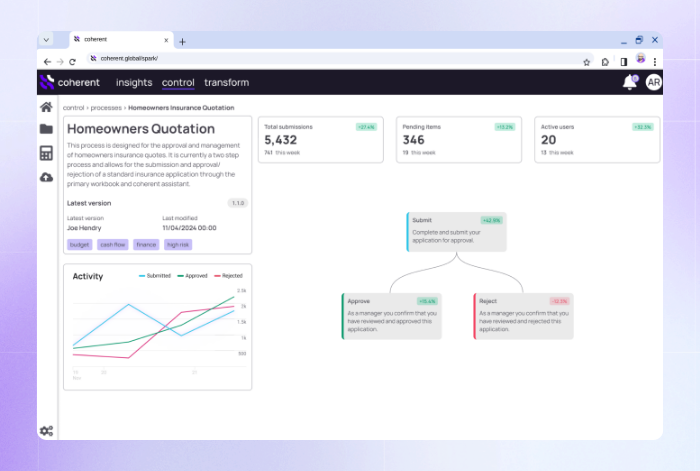Navigate to processes in the breadcrumb

pos(106,107)
